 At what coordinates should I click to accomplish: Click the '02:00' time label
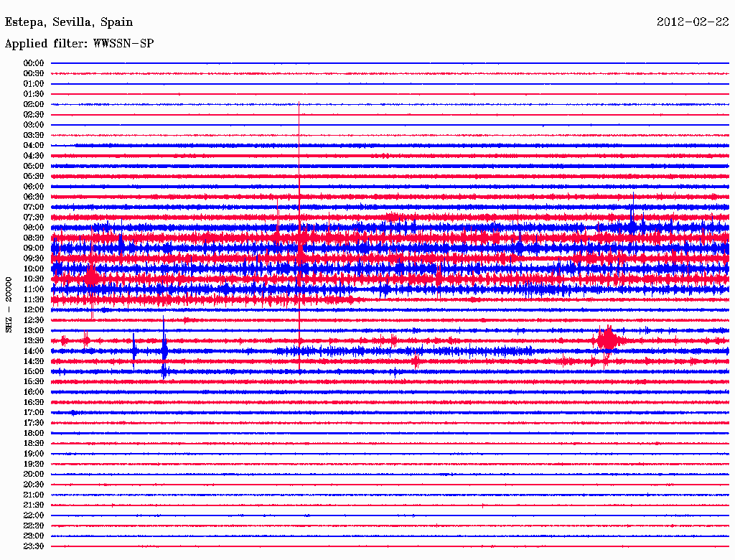click(x=33, y=104)
